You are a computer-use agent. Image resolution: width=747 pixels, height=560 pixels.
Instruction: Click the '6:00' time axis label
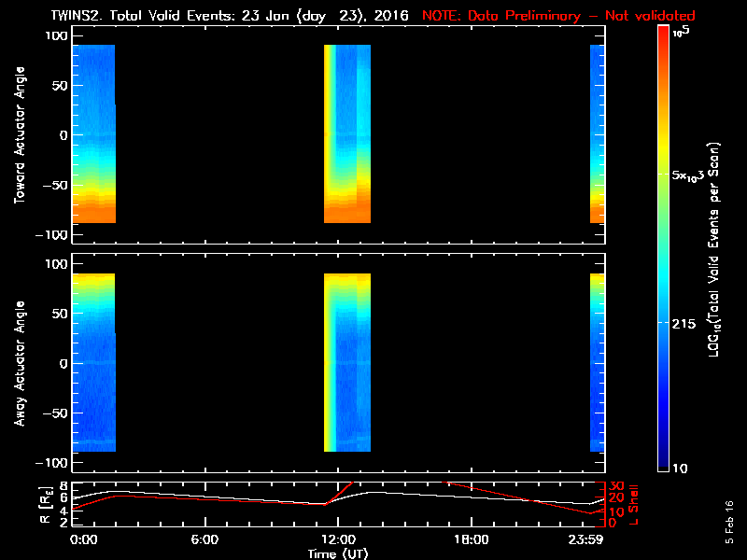(204, 539)
